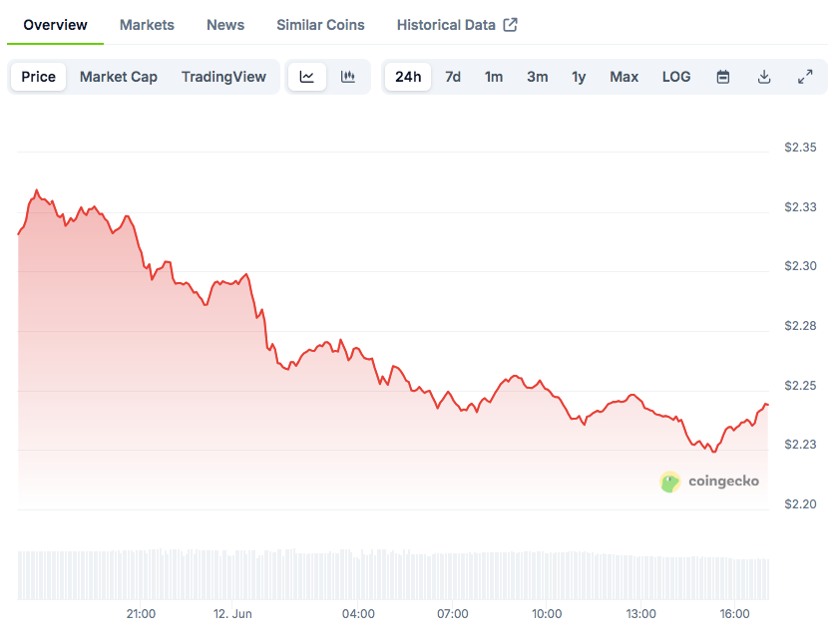This screenshot has height=638, width=840.
Task: Go to the Similar Coins tab
Action: pyautogui.click(x=320, y=25)
